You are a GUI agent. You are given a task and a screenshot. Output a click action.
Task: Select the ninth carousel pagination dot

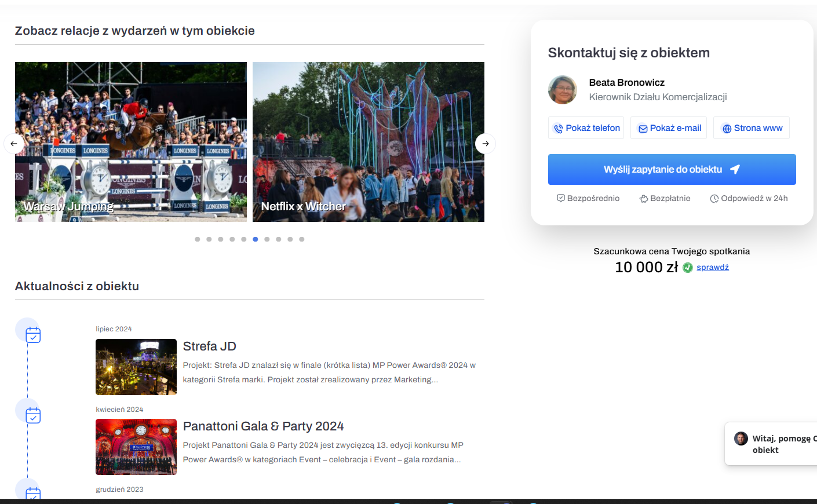point(290,239)
